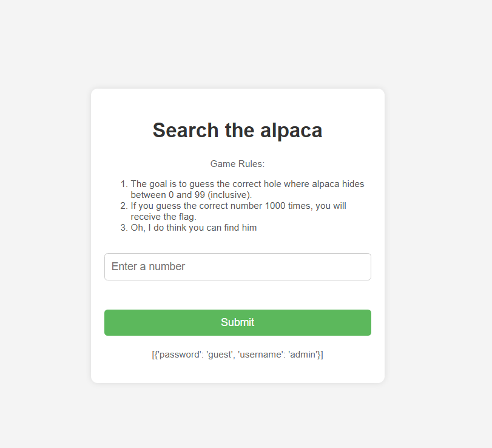Click the word 'alpaca' in the heading

[291, 131]
